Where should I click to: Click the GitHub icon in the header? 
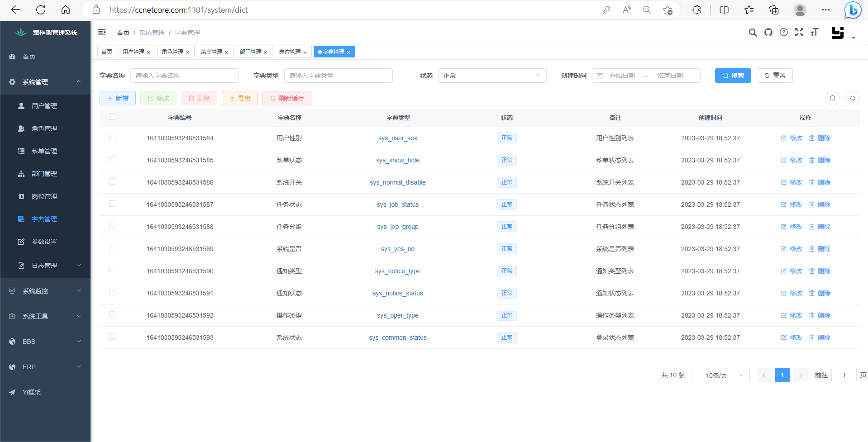(x=768, y=32)
